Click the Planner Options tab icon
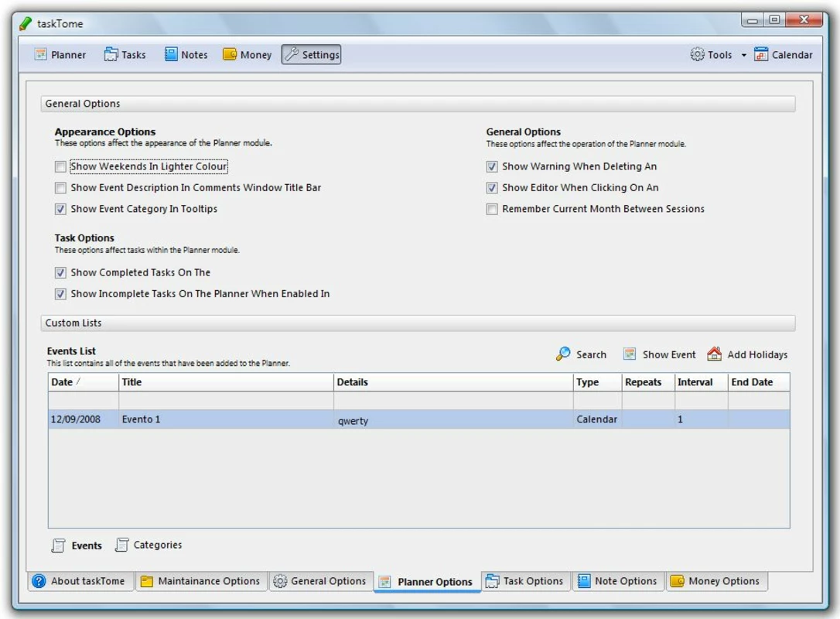 [384, 582]
